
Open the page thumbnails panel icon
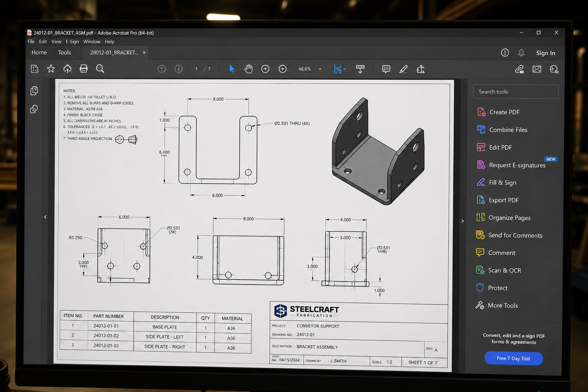34,91
